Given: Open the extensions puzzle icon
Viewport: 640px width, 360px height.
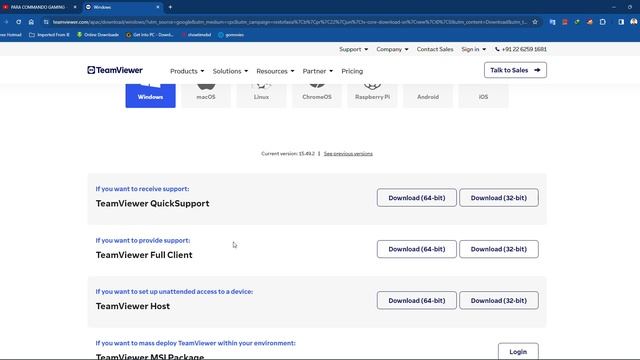Looking at the screenshot, I should tap(602, 22).
